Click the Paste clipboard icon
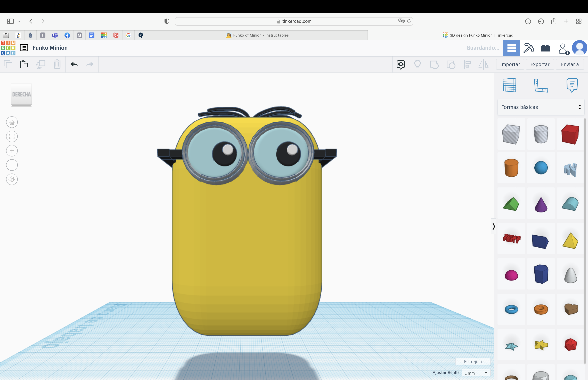This screenshot has height=380, width=588. click(24, 64)
